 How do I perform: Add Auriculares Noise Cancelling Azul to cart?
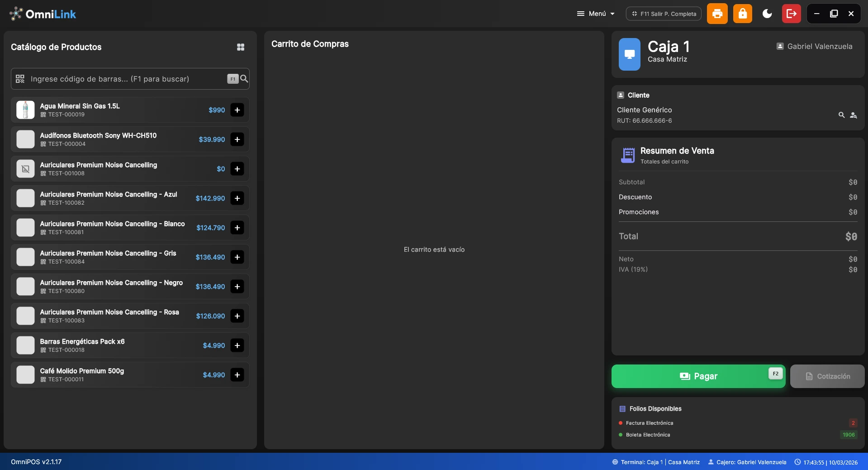tap(237, 198)
